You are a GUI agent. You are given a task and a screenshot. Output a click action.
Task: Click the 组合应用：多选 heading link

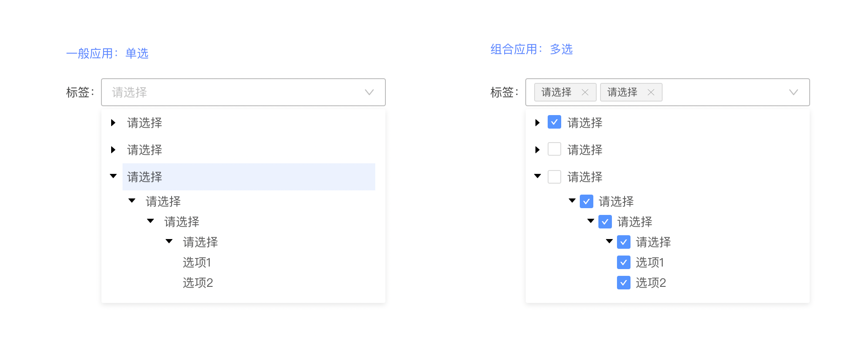pos(532,49)
